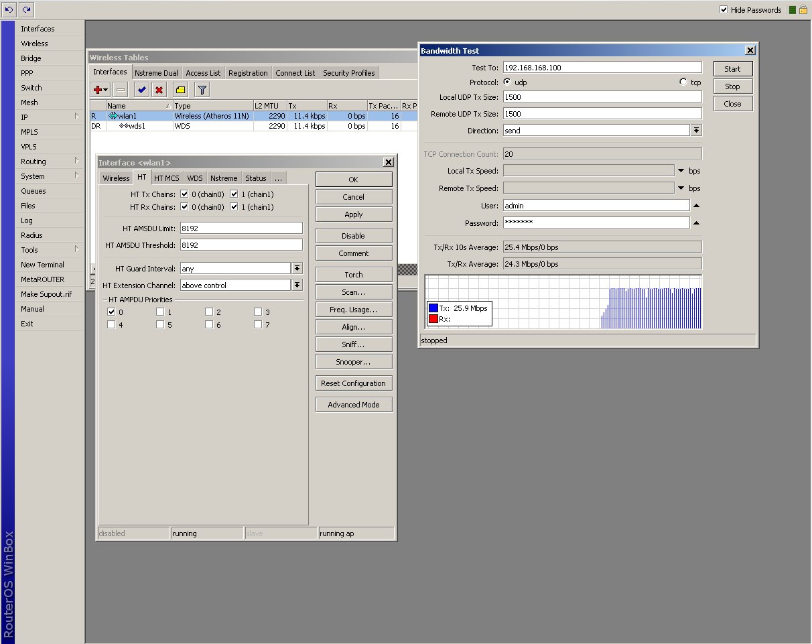
Task: Toggle HT Rx Chains 1 (chain1) checkbox
Action: coord(234,207)
